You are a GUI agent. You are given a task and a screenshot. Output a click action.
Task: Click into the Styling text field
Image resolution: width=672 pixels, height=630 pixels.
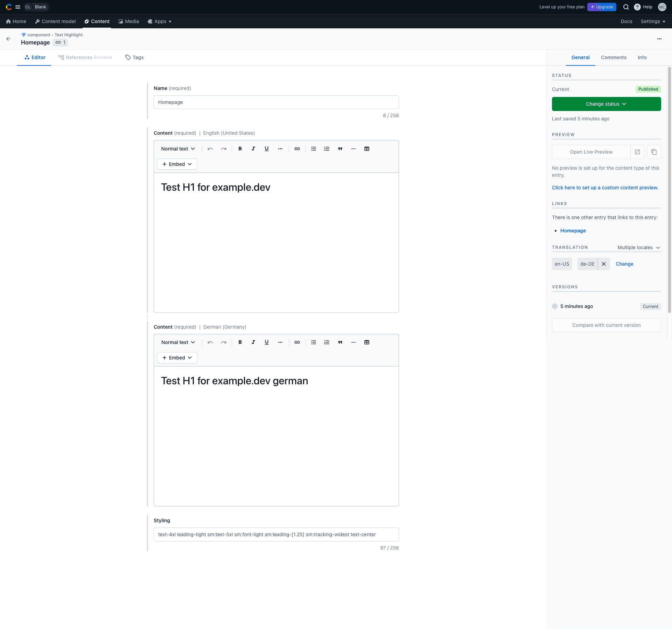click(x=276, y=534)
